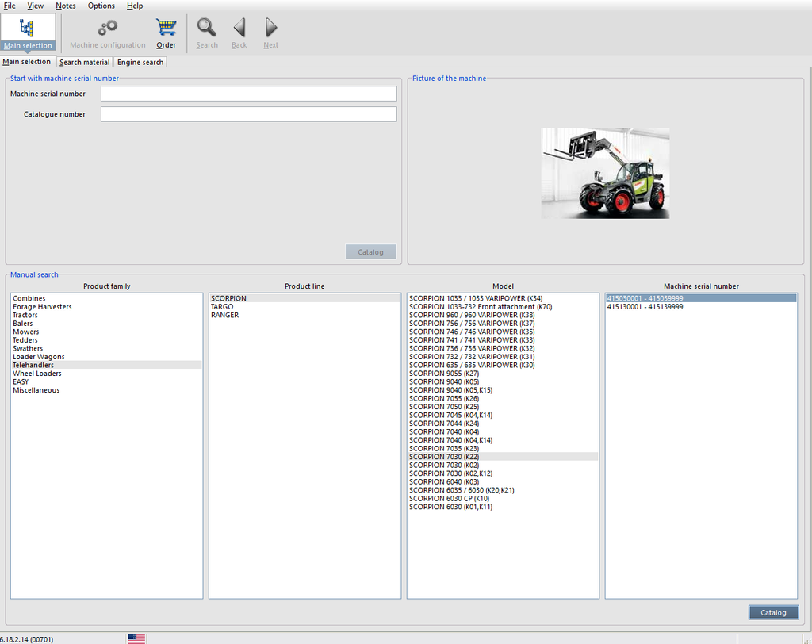Select serial range 415030001 - 415039999

click(x=701, y=298)
